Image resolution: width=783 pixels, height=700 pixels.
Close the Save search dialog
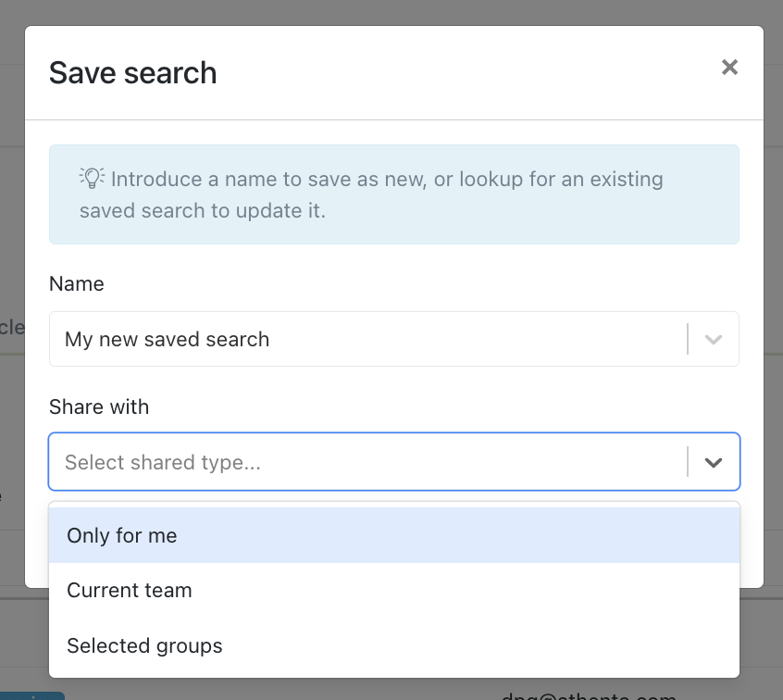[x=729, y=68]
